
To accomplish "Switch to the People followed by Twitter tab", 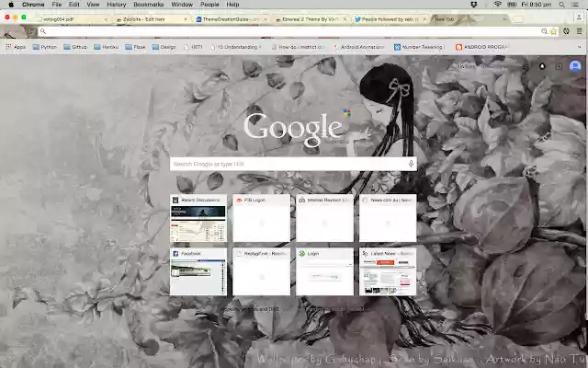I will tap(390, 19).
